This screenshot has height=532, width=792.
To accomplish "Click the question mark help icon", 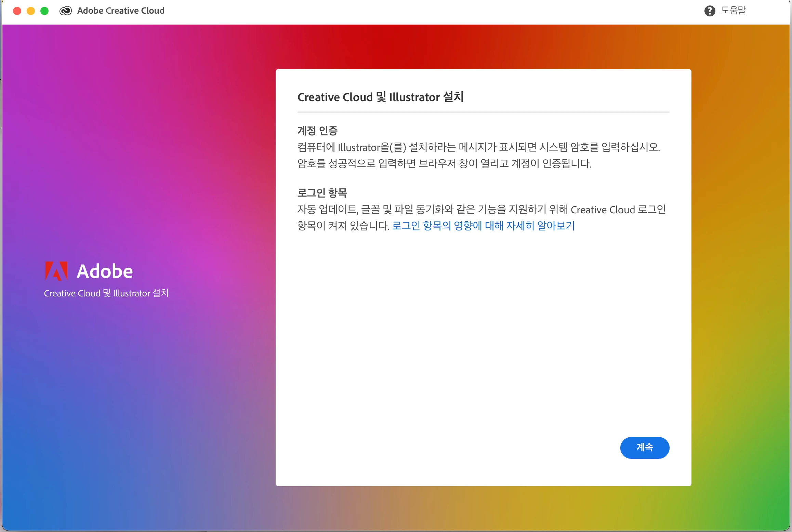I will click(x=710, y=11).
